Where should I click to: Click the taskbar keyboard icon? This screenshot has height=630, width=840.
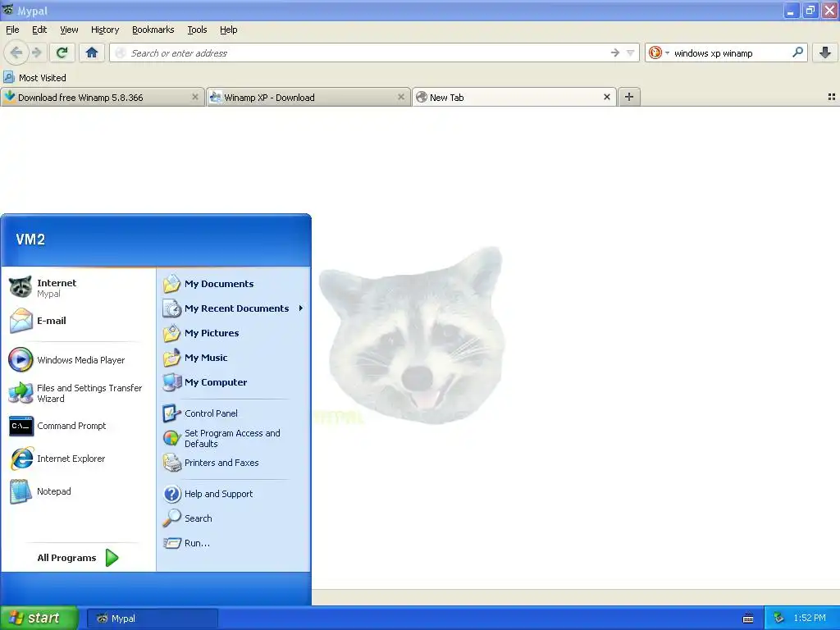(748, 619)
